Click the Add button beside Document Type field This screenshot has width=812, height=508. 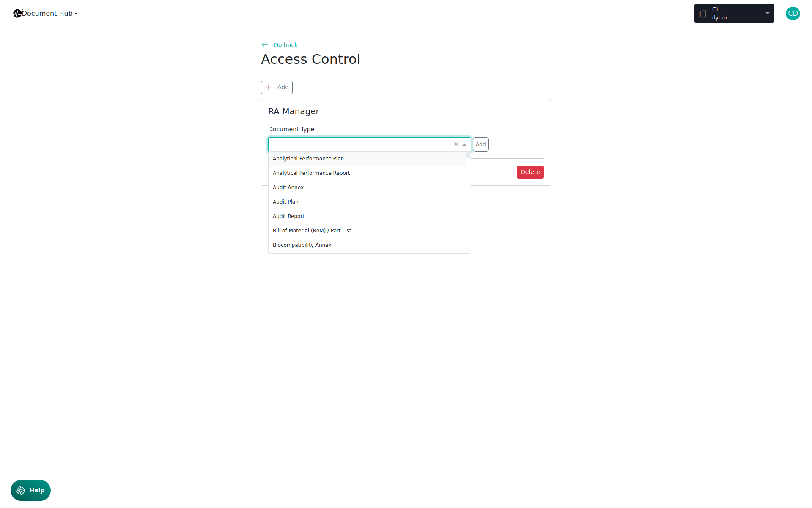480,144
